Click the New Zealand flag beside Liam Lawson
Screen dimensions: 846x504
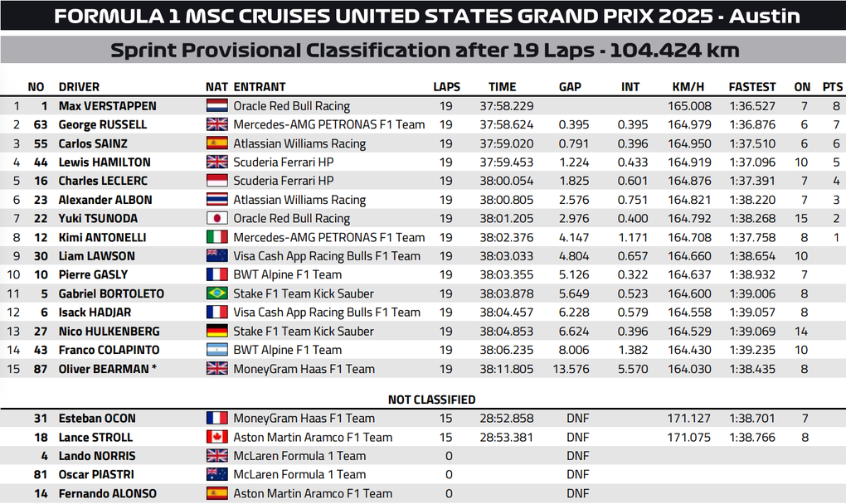(216, 256)
